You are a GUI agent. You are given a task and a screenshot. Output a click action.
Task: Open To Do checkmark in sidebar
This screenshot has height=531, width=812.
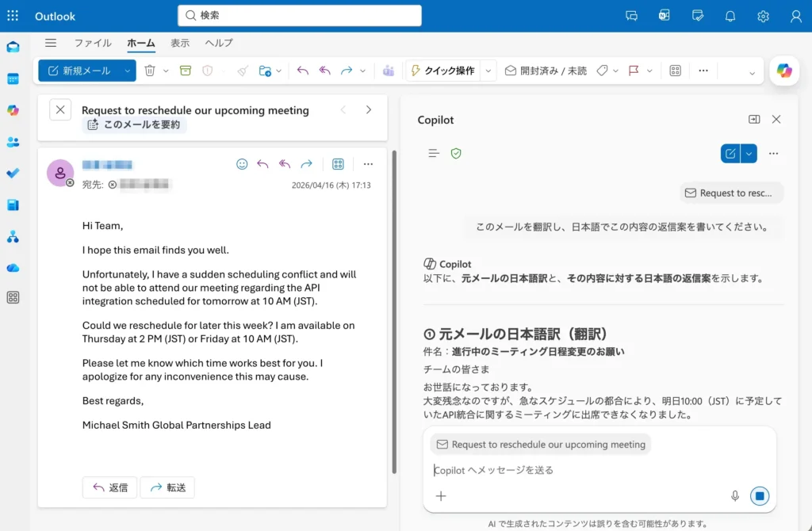(x=13, y=173)
